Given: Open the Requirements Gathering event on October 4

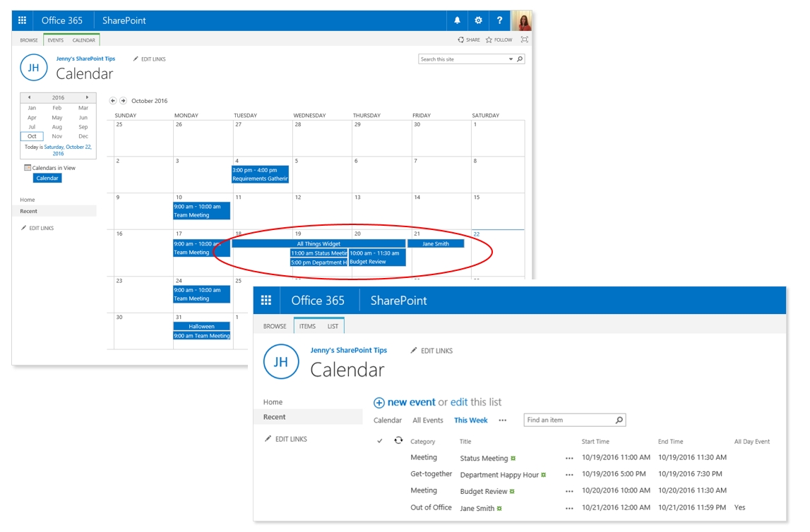Looking at the screenshot, I should 261,174.
